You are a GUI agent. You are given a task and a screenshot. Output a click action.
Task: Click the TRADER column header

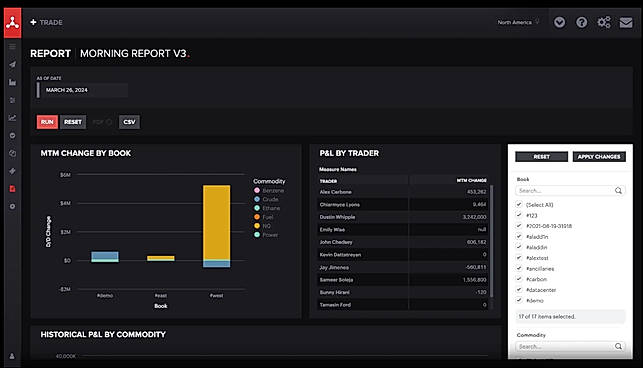coord(363,181)
